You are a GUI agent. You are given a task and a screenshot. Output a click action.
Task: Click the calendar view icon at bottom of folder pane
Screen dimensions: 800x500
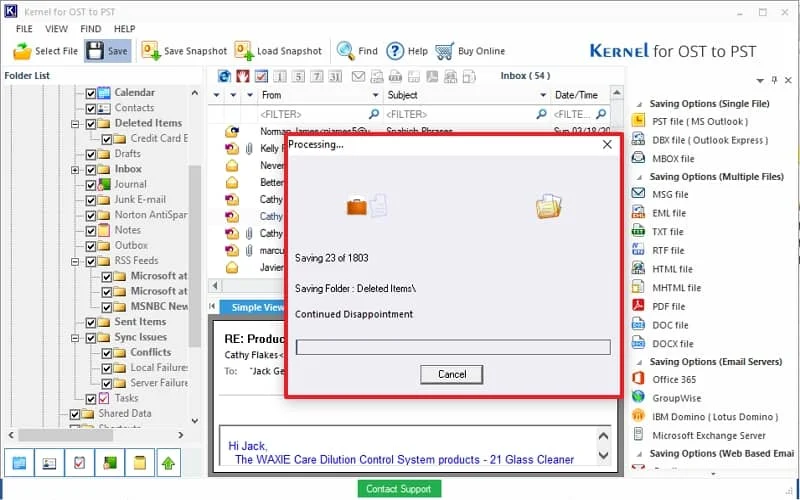19,463
